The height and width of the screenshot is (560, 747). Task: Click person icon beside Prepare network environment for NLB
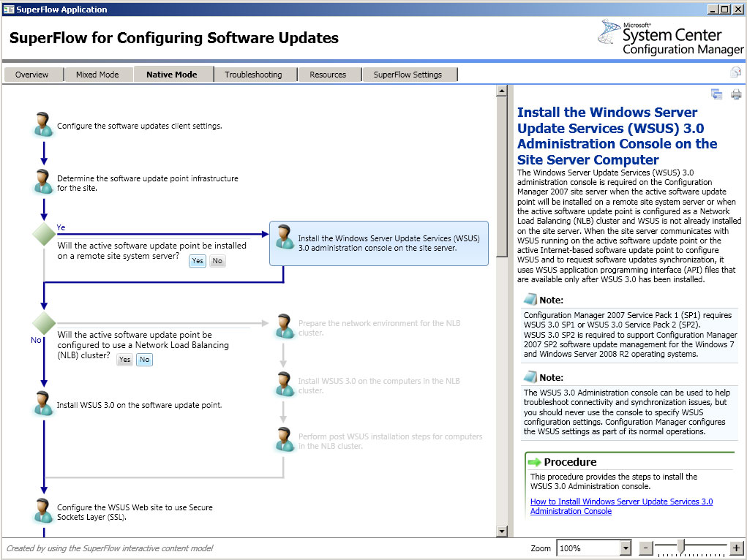[285, 327]
